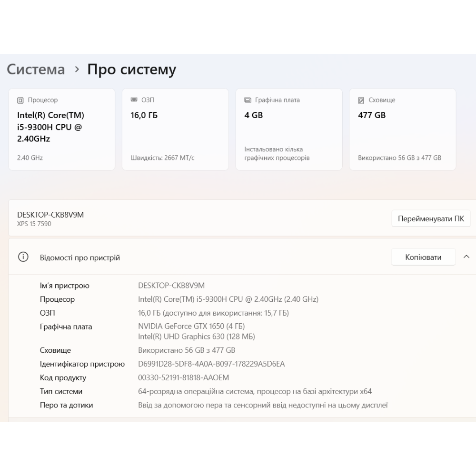Click the 16,0 ГБ (доступно 15,7 ГБ) value
This screenshot has height=476, width=476.
click(213, 313)
